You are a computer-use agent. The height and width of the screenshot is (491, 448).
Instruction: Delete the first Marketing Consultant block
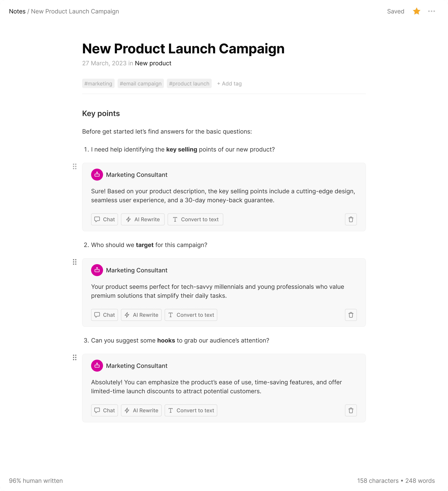pos(351,219)
